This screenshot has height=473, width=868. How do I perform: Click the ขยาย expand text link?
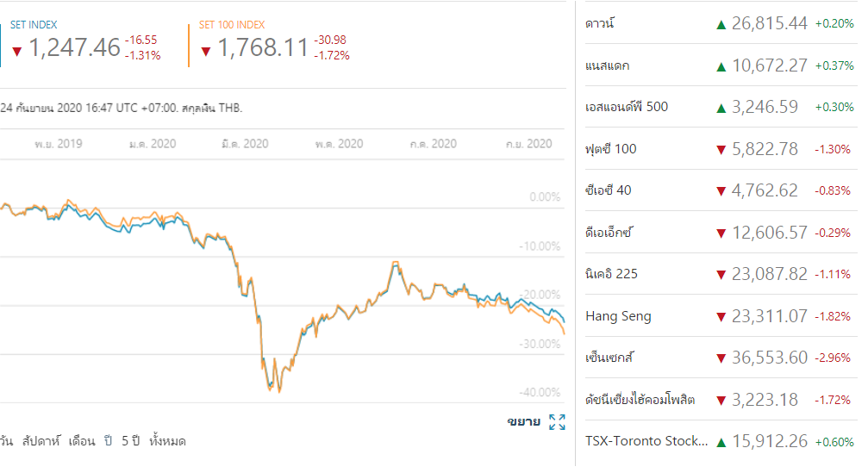(523, 422)
